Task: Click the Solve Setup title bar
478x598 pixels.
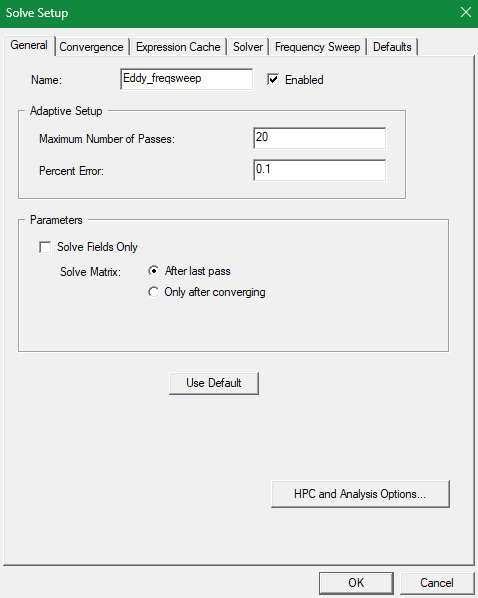Action: coord(229,13)
